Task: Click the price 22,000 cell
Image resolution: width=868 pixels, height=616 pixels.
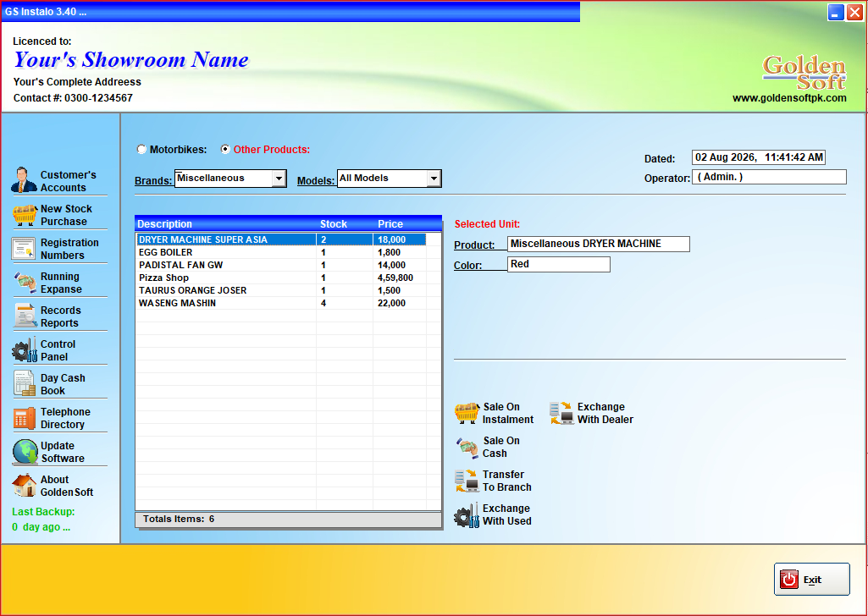Action: click(399, 303)
